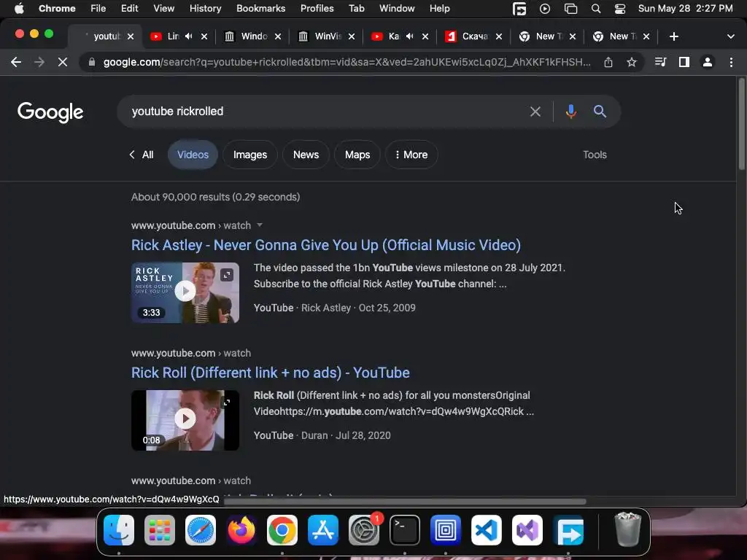Select the Videos filter tab
The height and width of the screenshot is (560, 747).
pyautogui.click(x=193, y=155)
